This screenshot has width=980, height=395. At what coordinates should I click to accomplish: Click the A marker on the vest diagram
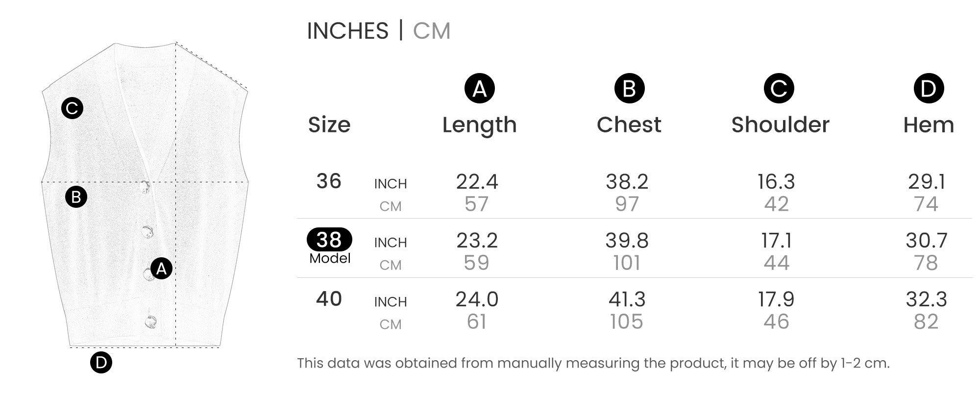[161, 268]
